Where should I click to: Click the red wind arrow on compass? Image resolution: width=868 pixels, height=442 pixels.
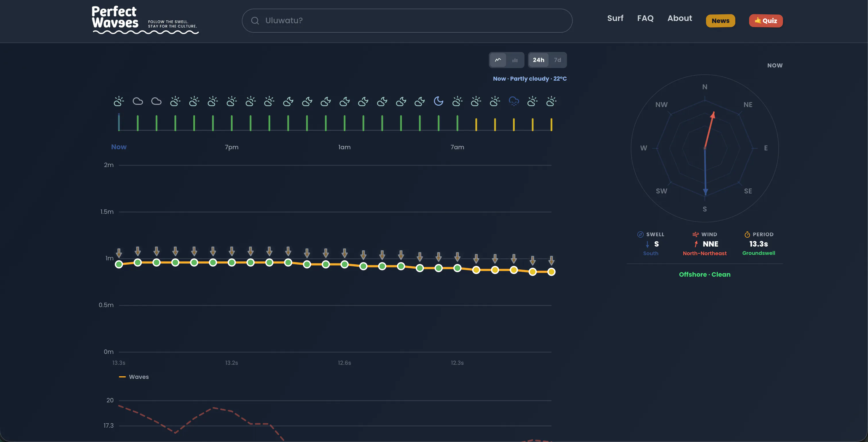[710, 130]
